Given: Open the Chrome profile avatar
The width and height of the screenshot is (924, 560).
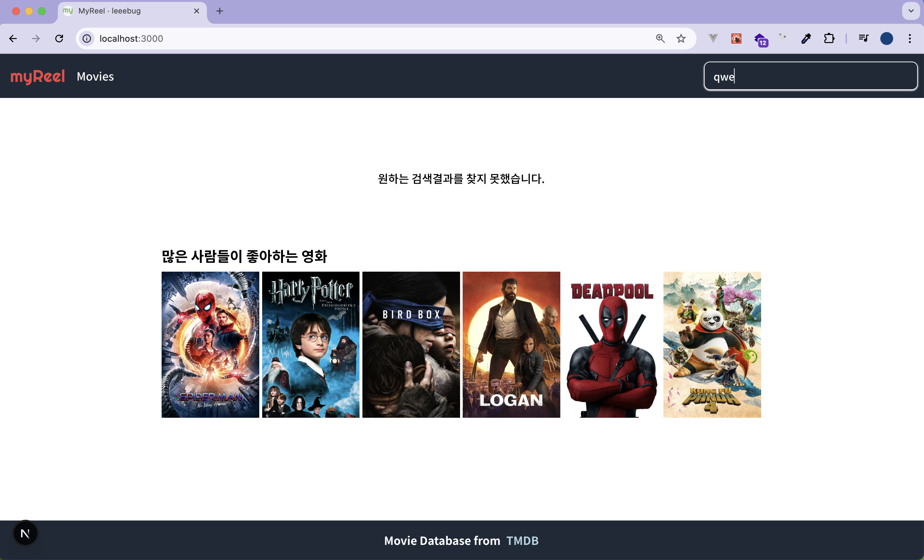Looking at the screenshot, I should [x=886, y=39].
